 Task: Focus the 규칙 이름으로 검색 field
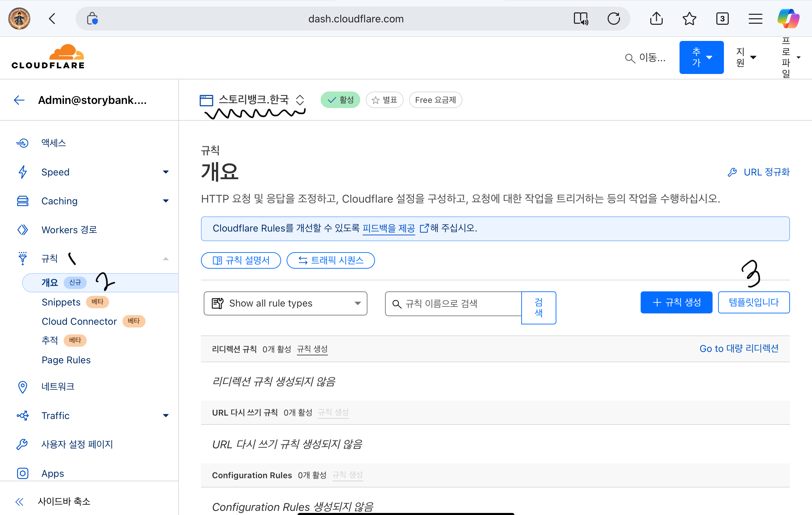pyautogui.click(x=453, y=304)
